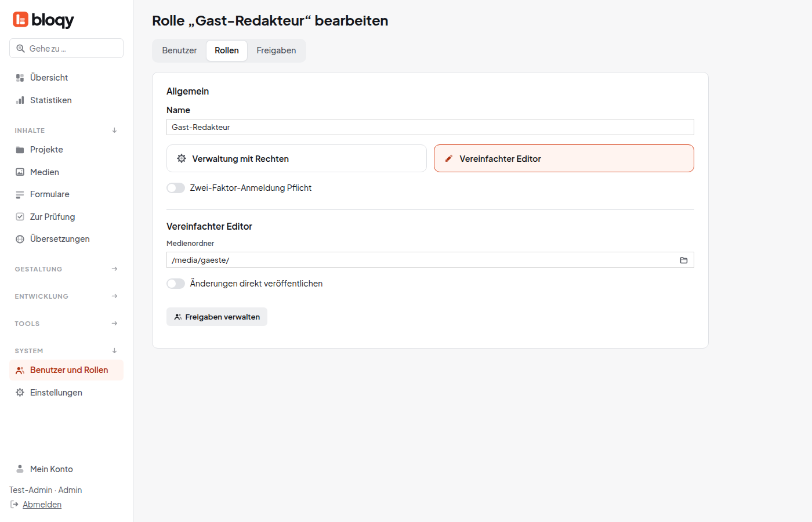
Task: Click the Mein Konto person icon
Action: click(x=20, y=469)
